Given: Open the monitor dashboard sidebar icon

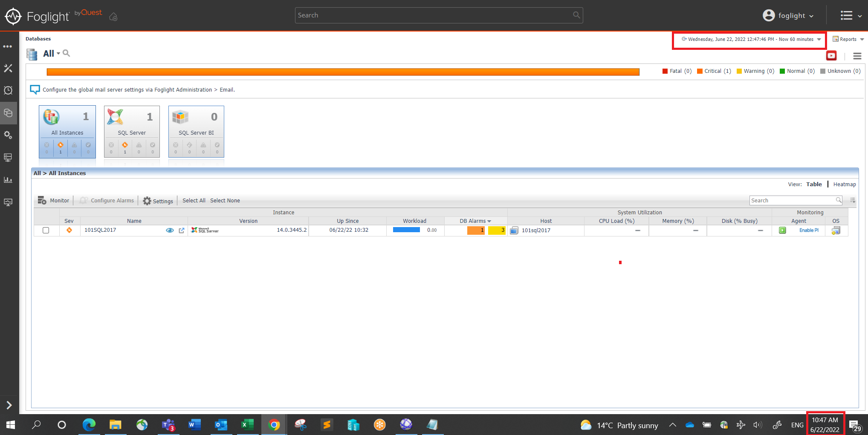Looking at the screenshot, I should (8, 202).
